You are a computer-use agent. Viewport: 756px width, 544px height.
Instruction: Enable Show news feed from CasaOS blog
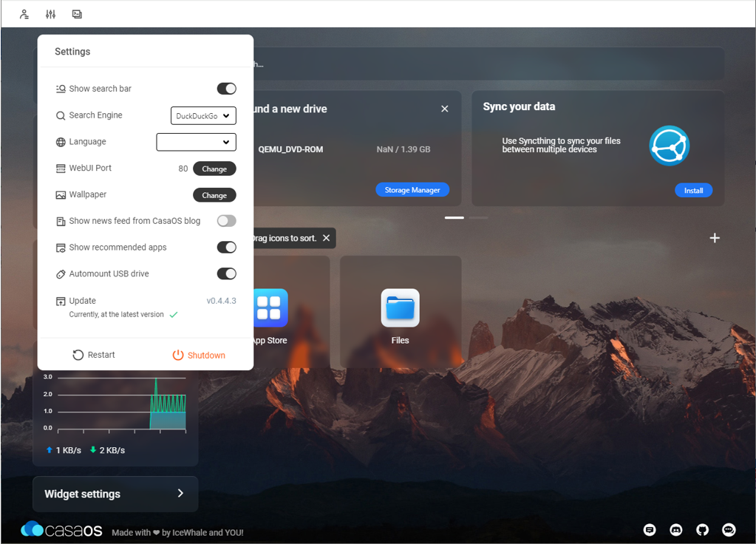(x=226, y=220)
